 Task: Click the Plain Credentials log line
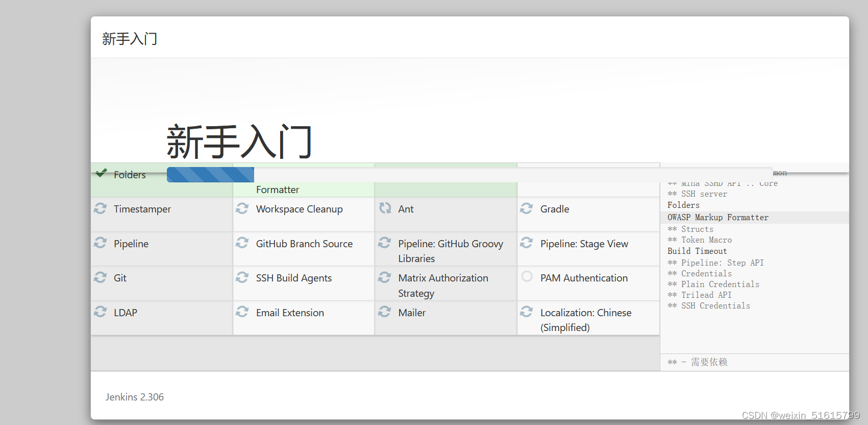(x=713, y=285)
